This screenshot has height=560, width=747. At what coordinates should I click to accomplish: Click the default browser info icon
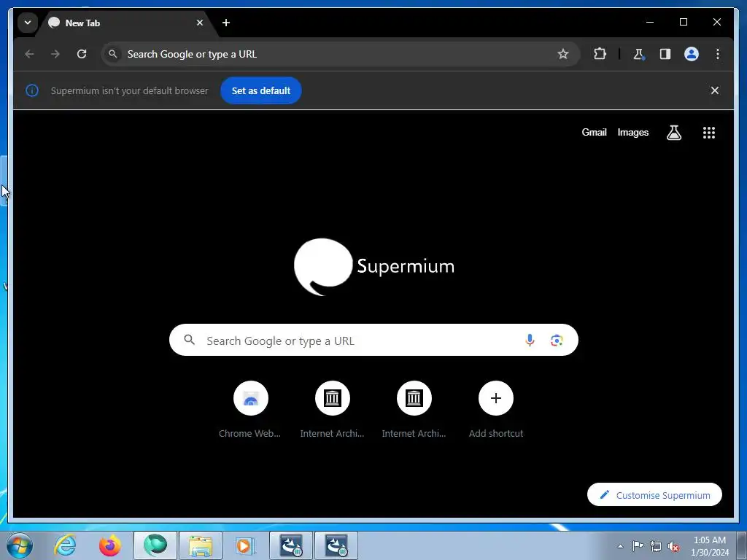(32, 90)
